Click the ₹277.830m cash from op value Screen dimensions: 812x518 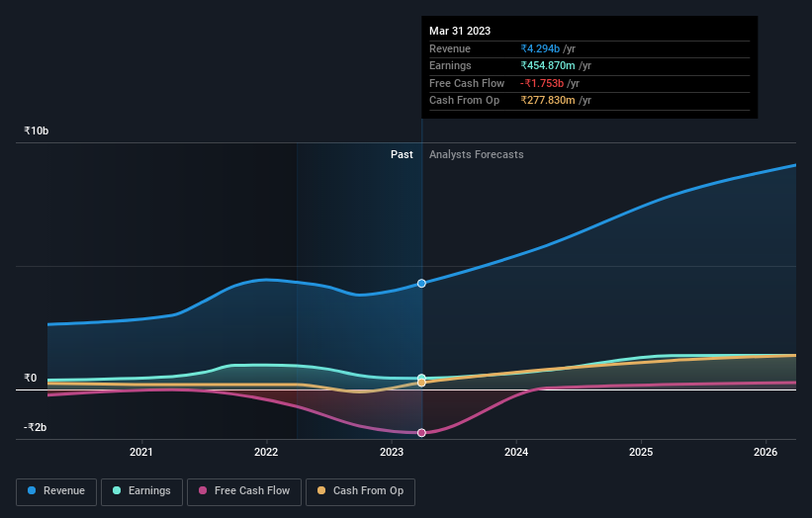(548, 101)
